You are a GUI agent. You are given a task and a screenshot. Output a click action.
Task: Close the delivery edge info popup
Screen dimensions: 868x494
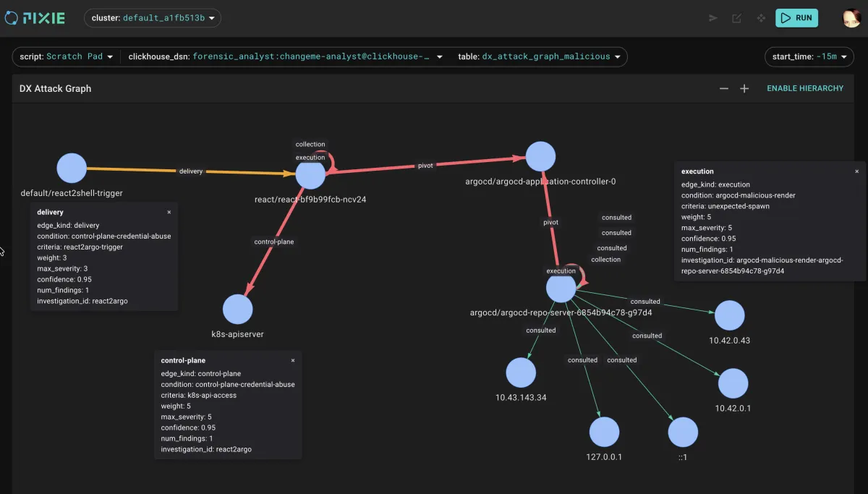169,212
